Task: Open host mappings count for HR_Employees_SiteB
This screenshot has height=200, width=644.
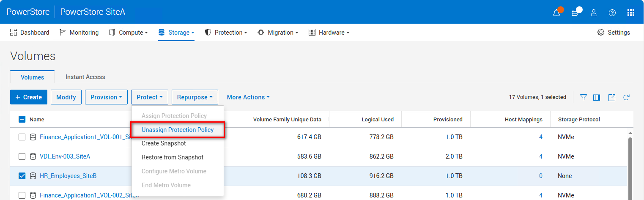Action: [x=541, y=176]
